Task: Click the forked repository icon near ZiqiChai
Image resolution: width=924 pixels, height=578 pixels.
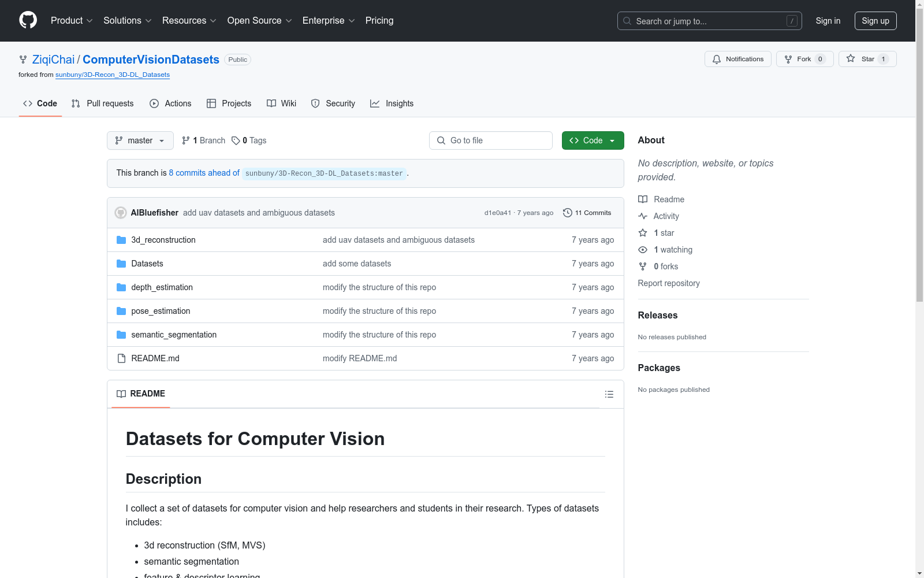Action: (23, 60)
